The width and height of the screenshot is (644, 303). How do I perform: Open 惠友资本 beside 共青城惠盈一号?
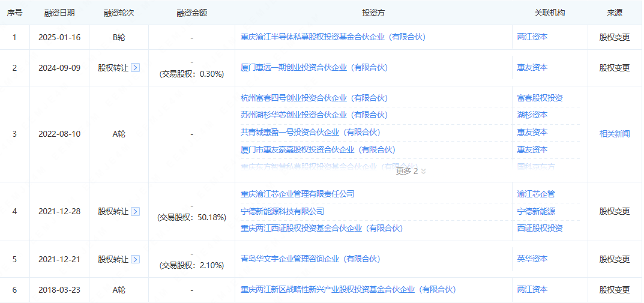click(532, 132)
